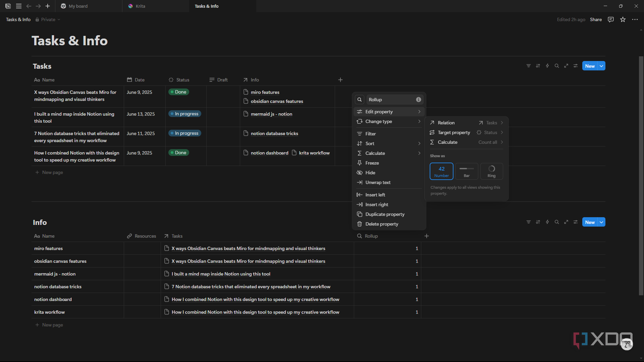644x362 pixels.
Task: Click the Tasks database filter icon
Action: [529, 66]
